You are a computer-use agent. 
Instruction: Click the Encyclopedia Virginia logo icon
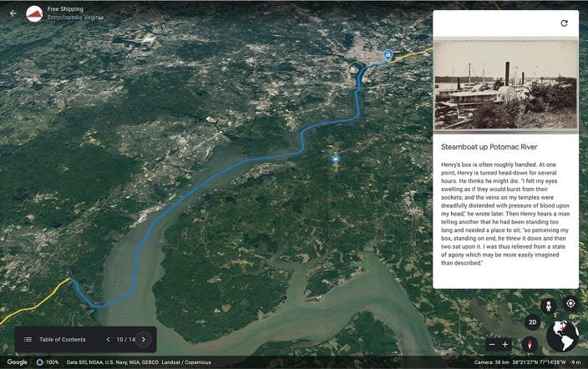[x=34, y=13]
